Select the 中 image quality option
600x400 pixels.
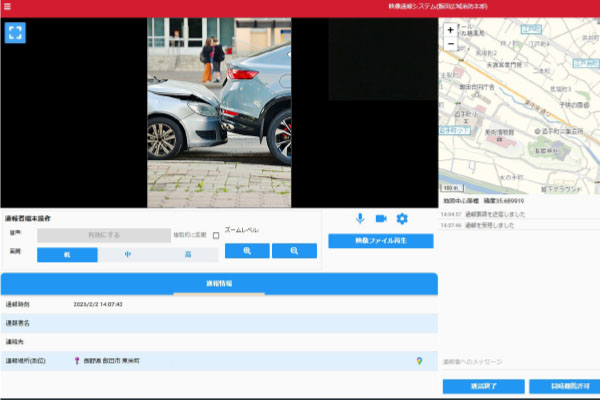[128, 255]
